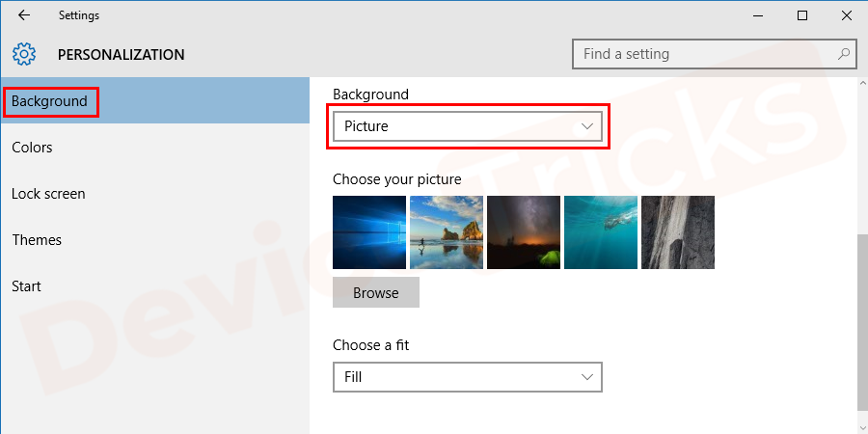Pick the beach rocks wallpaper thumbnail
The image size is (868, 434).
point(447,232)
